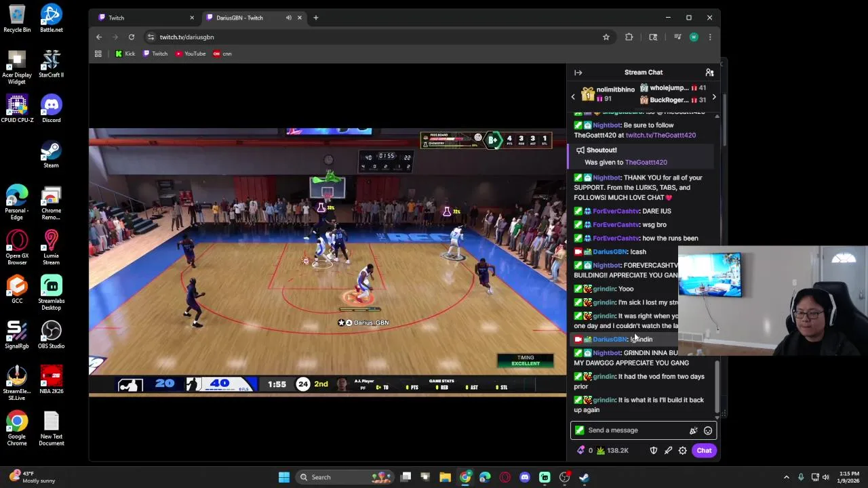Show previous gift leaderboard entries

[573, 97]
